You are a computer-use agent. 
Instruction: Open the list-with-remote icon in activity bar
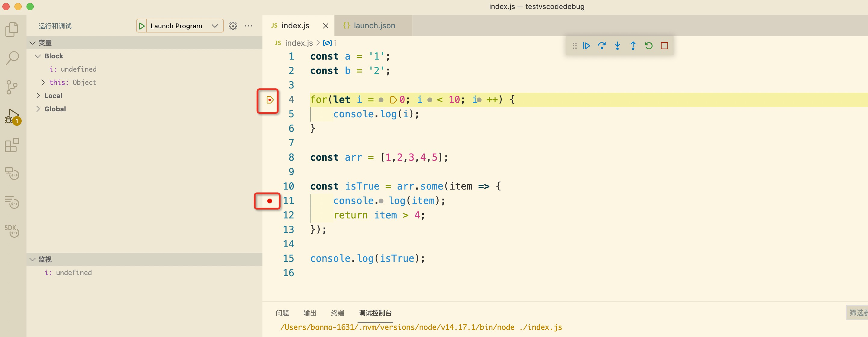12,202
